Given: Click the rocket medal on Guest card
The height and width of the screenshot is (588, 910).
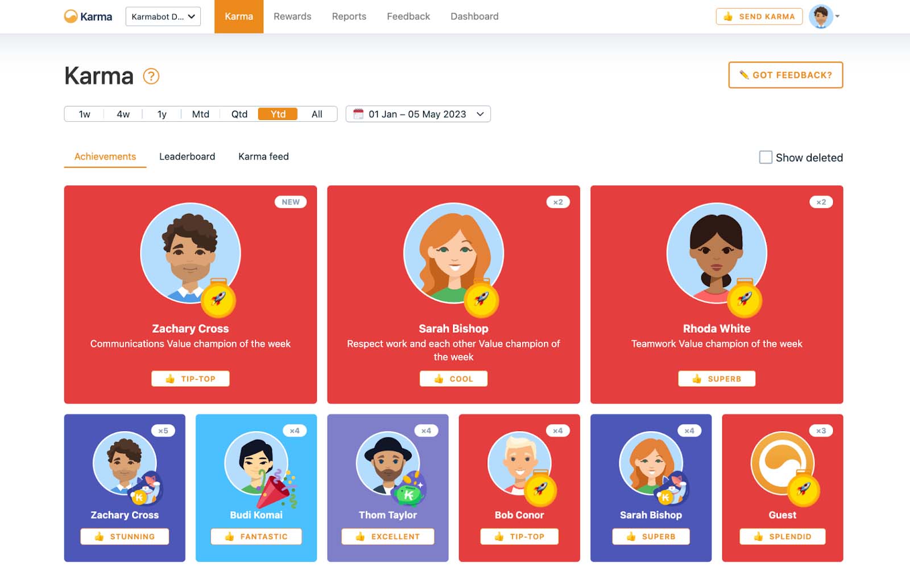Looking at the screenshot, I should (x=803, y=488).
